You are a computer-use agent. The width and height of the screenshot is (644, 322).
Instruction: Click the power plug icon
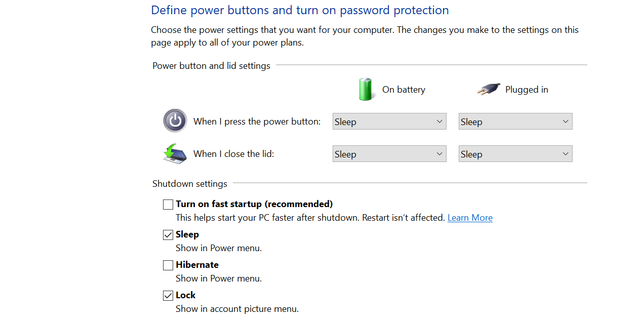pos(489,90)
